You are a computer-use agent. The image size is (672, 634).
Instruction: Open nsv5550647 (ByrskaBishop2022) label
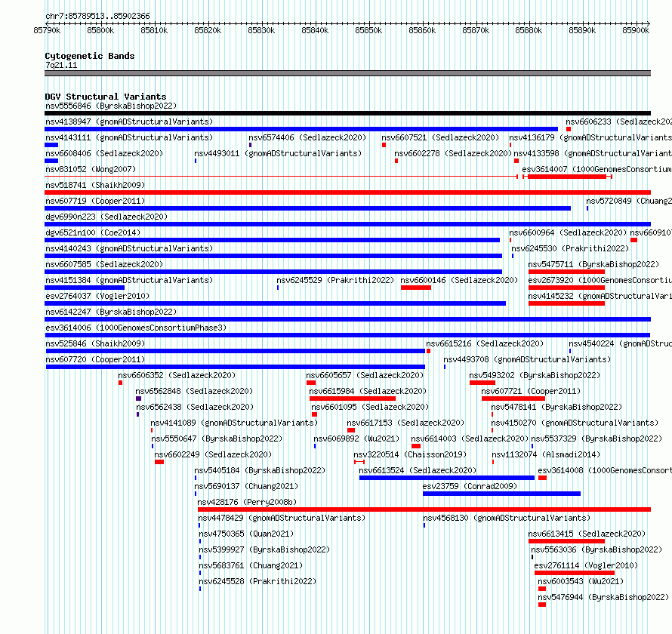[217, 439]
